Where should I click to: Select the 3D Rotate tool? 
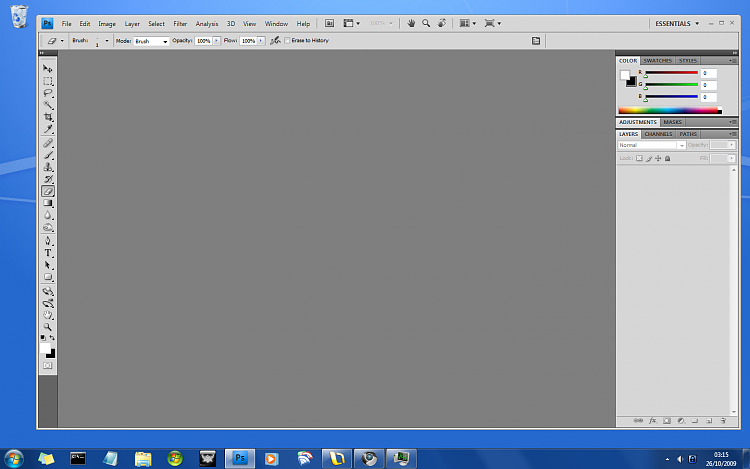tap(47, 291)
